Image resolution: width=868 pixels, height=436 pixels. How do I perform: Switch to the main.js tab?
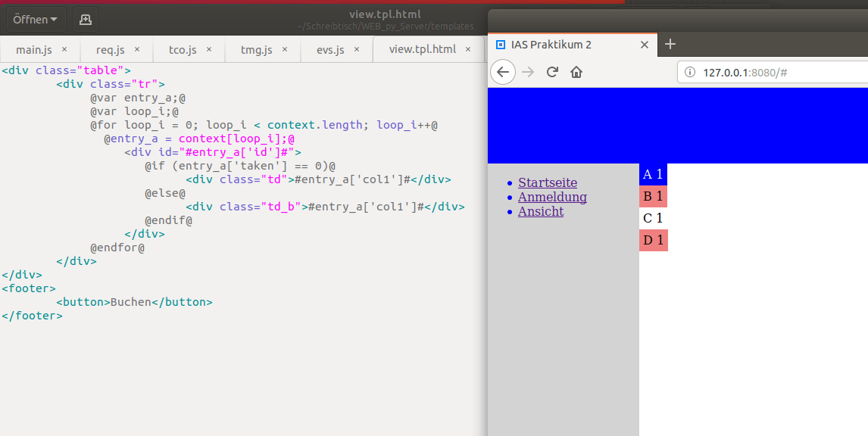pyautogui.click(x=33, y=48)
